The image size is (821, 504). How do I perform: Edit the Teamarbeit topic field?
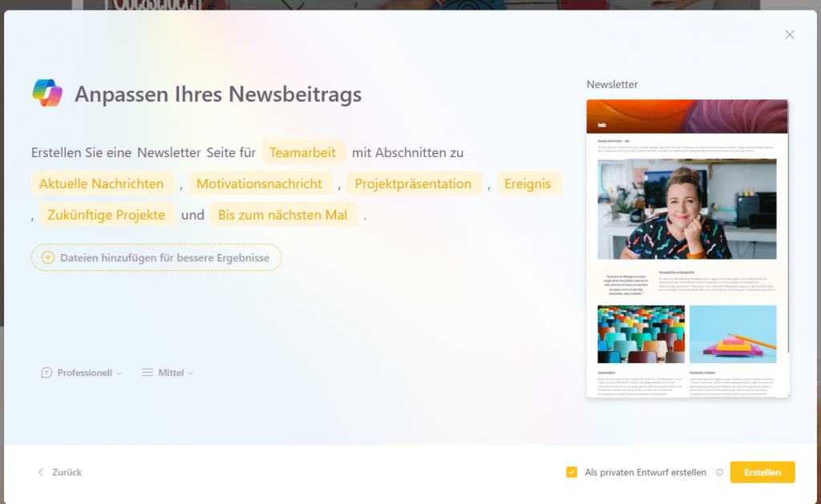303,152
